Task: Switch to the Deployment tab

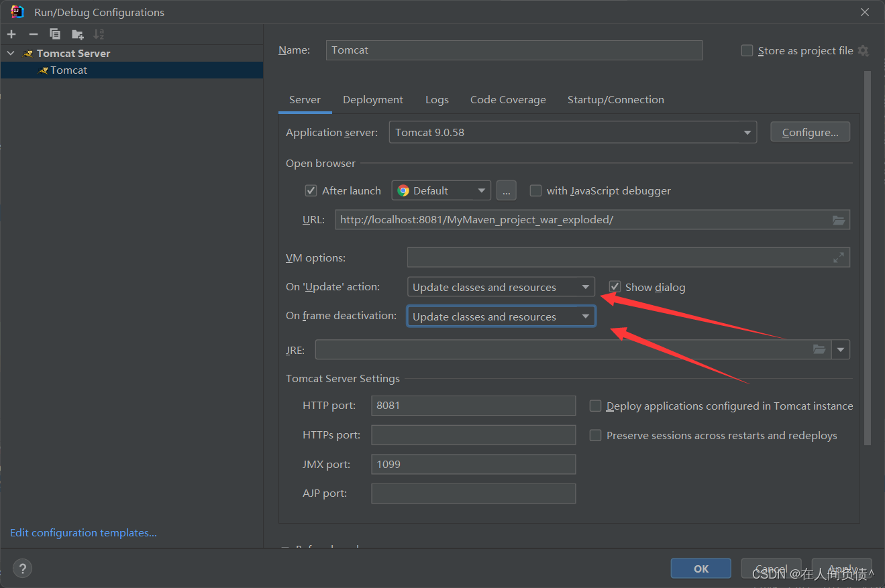Action: 373,99
